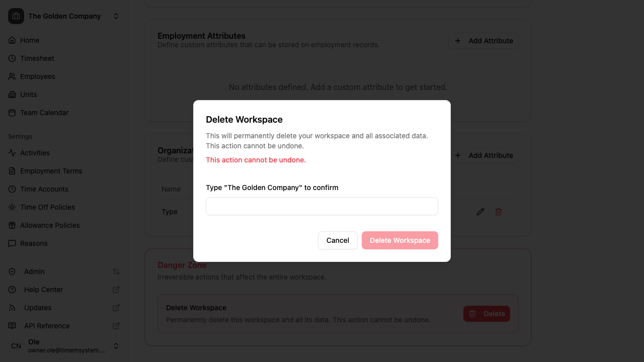Screen dimensions: 644x362
Task: Click the Activities pulse icon under Settings
Action: coord(12,153)
